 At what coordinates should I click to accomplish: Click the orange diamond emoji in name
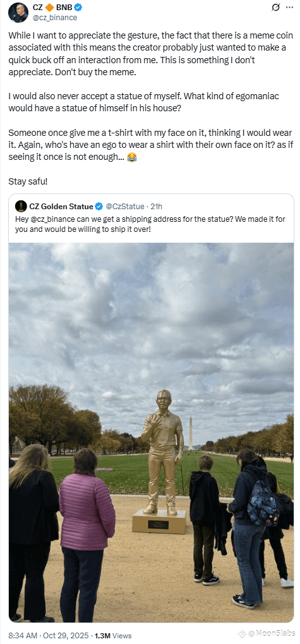[47, 7]
